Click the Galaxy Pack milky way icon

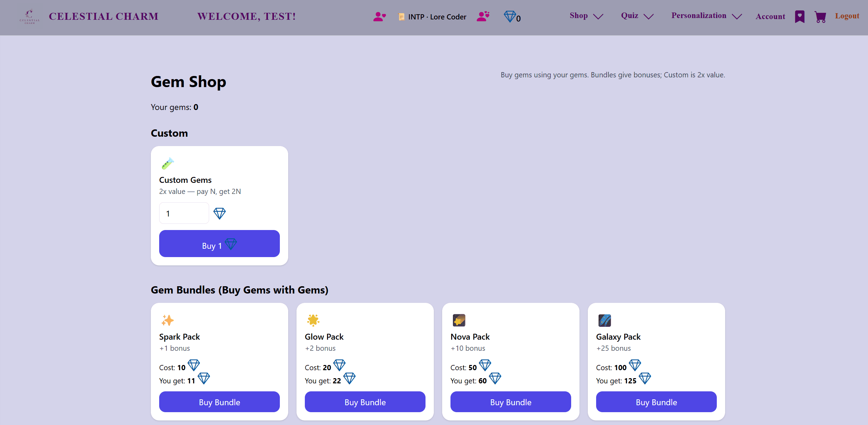tap(604, 320)
